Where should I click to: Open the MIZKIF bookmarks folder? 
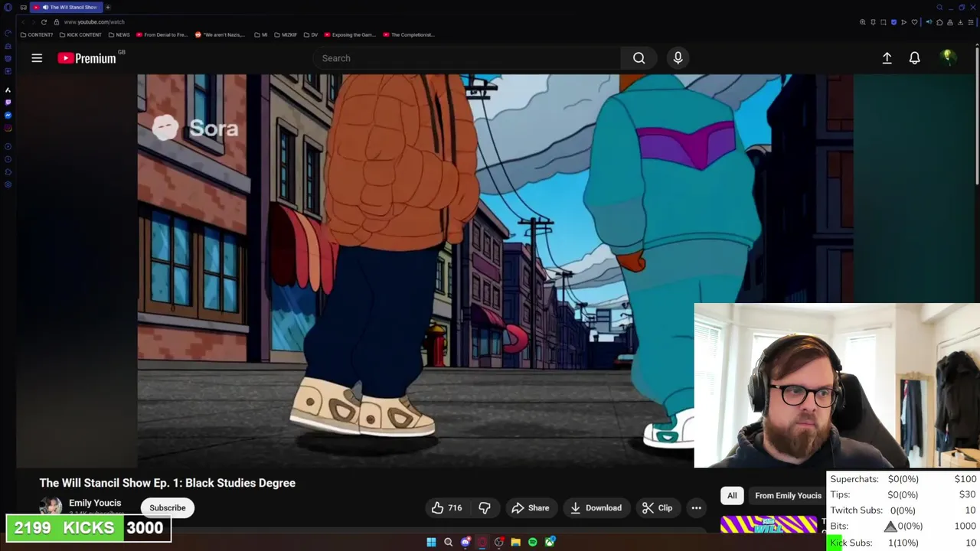pyautogui.click(x=286, y=34)
